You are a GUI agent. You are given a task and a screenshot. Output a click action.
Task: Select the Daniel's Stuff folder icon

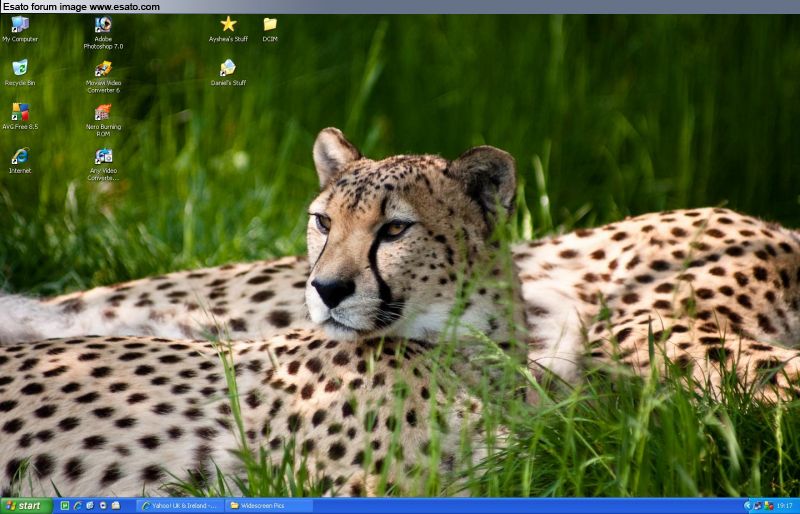[x=228, y=73]
